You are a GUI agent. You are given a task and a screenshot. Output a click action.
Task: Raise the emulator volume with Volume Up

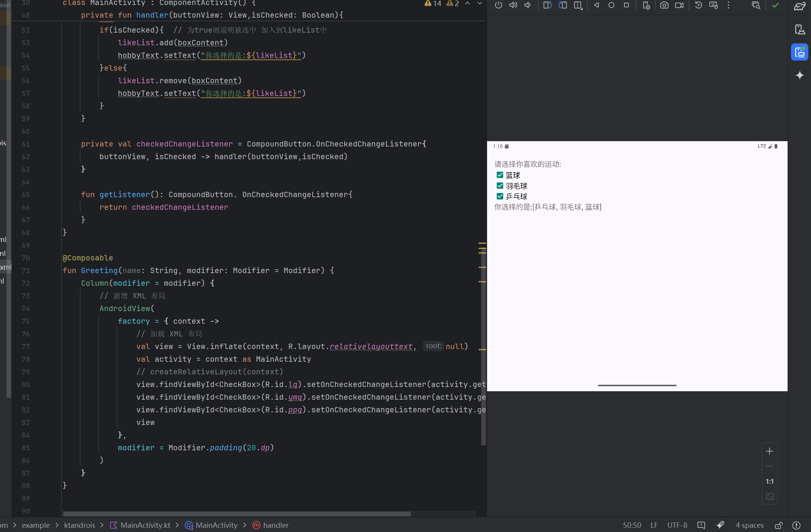tap(513, 5)
